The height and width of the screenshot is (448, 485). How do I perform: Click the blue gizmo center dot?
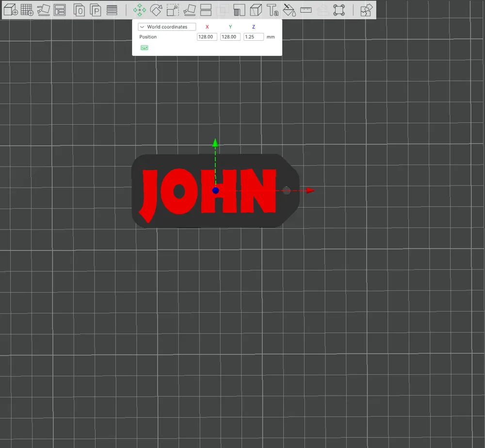point(216,190)
